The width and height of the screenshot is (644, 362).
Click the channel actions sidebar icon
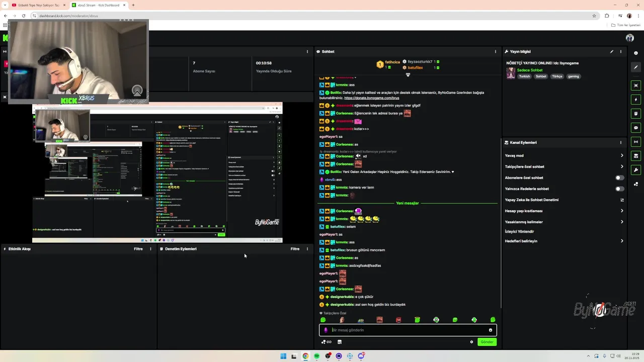[636, 156]
